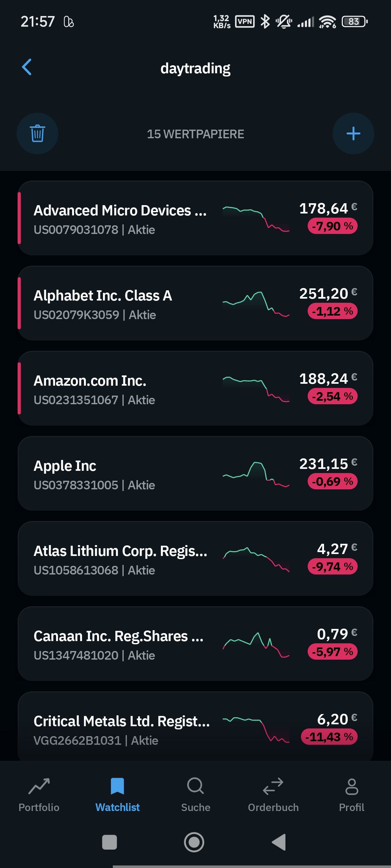This screenshot has height=868, width=391.
Task: Tap the Atlas Lithium Corp. price chart
Action: 256,559
